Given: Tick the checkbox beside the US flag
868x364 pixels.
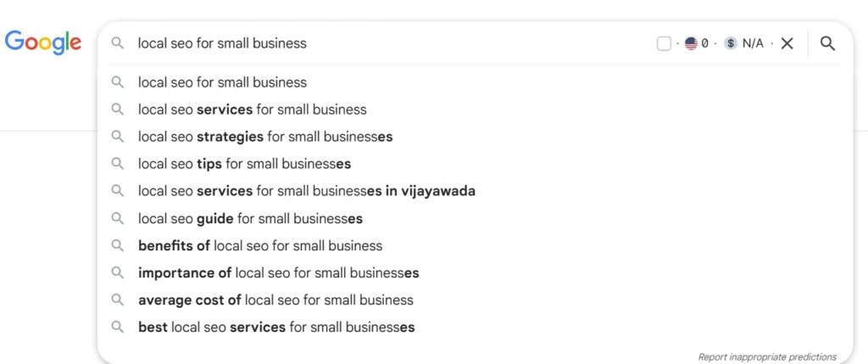Looking at the screenshot, I should (664, 43).
